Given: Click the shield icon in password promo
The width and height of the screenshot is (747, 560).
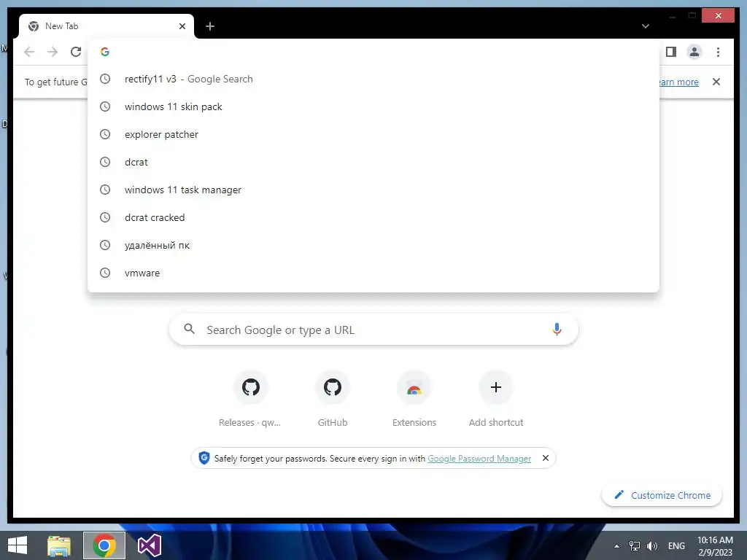Looking at the screenshot, I should (204, 458).
